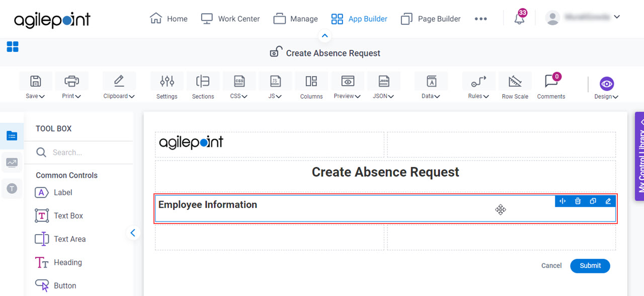Collapse the Tool Box panel arrow
Image resolution: width=644 pixels, height=296 pixels.
tap(133, 233)
